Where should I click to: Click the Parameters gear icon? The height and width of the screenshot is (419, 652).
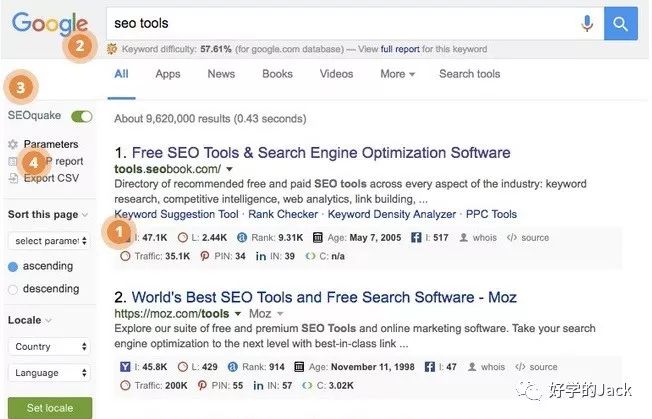[13, 145]
